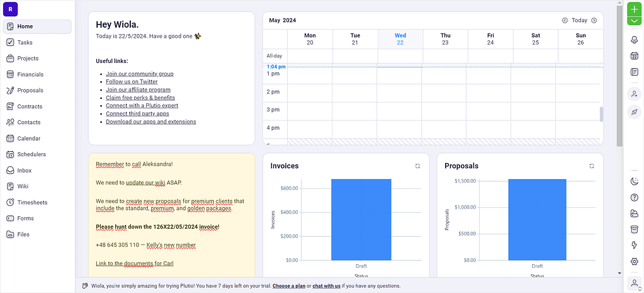Open the notes icon in right rail
The height and width of the screenshot is (293, 644).
coord(634,72)
